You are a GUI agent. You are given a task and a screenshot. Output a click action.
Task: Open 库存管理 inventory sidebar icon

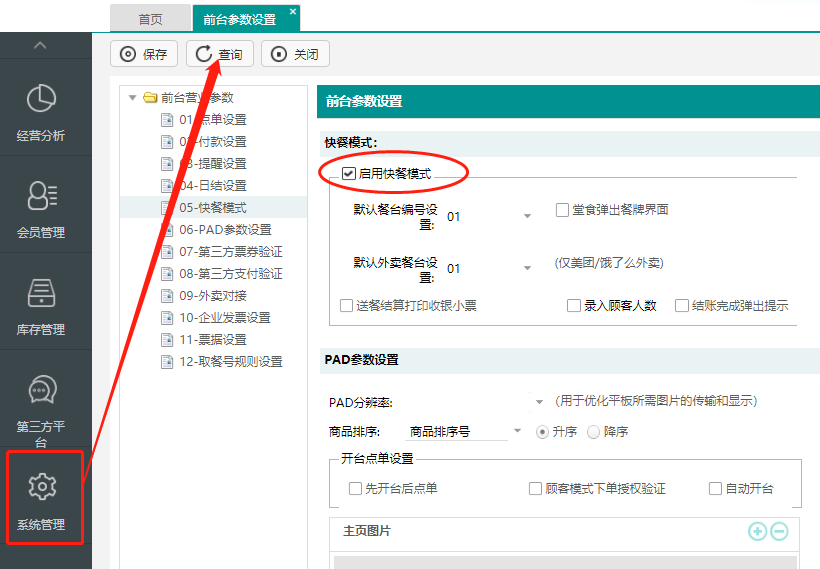click(x=41, y=293)
